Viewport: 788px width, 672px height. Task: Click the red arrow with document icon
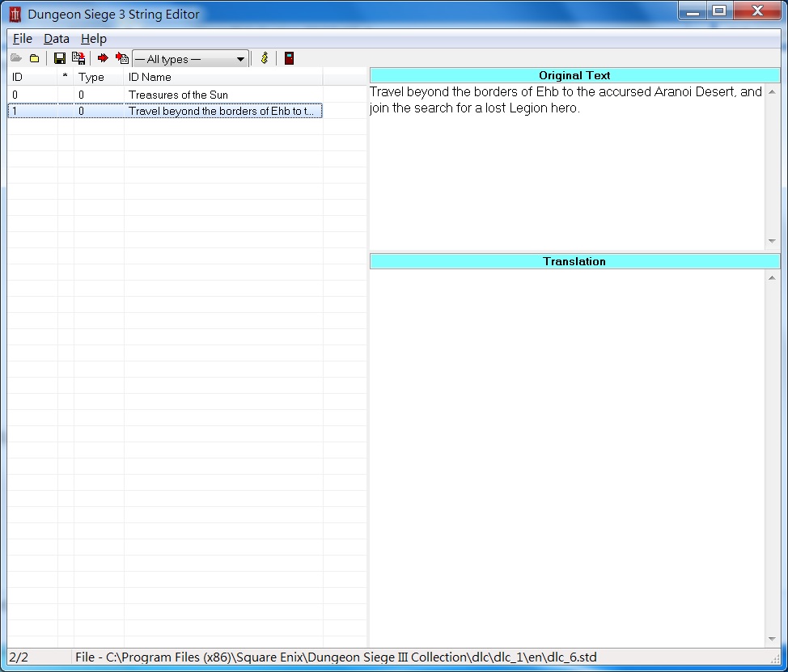coord(121,58)
